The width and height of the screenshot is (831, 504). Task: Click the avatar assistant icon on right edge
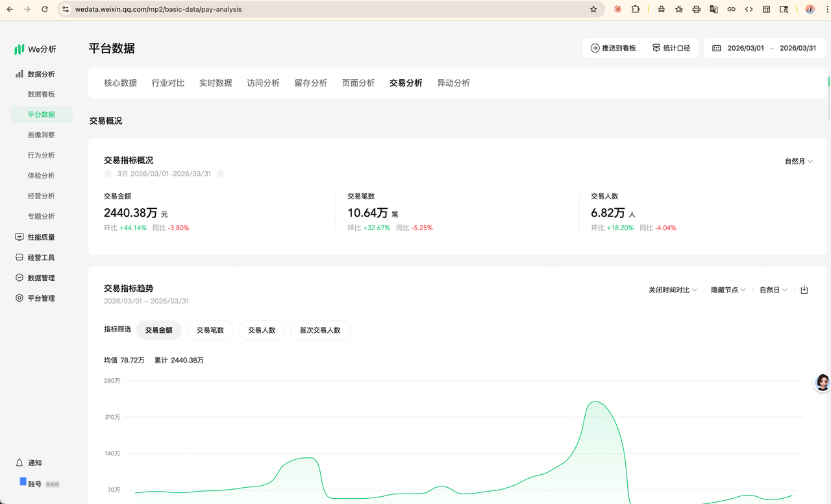point(823,383)
